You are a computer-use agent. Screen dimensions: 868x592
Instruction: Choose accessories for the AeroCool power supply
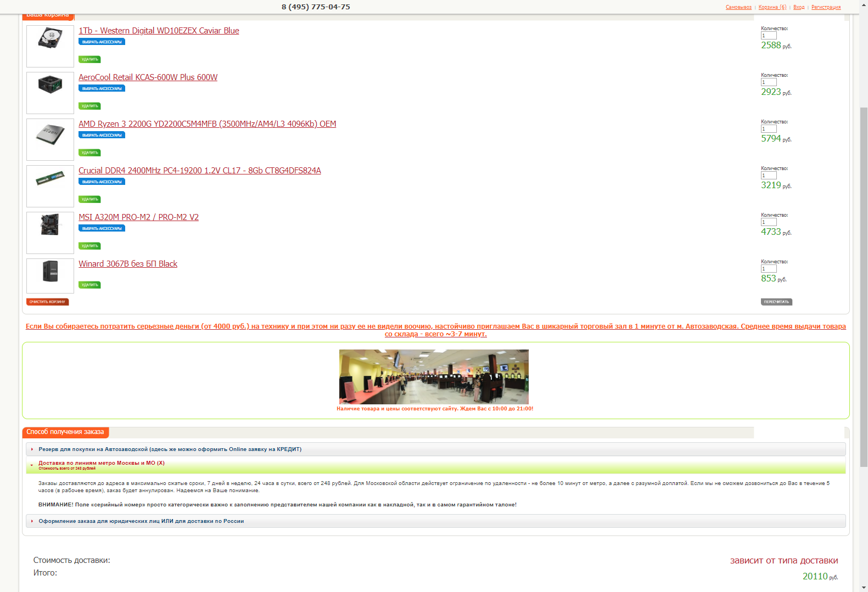coord(102,88)
